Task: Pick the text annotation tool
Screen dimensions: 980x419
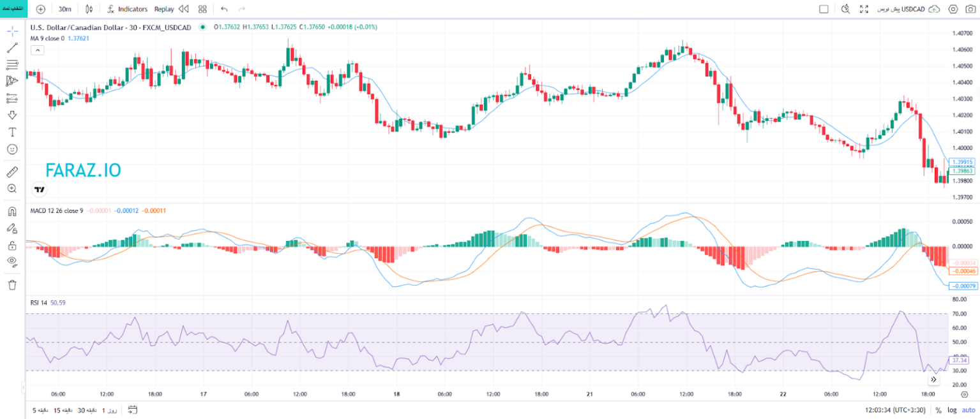Action: click(12, 132)
